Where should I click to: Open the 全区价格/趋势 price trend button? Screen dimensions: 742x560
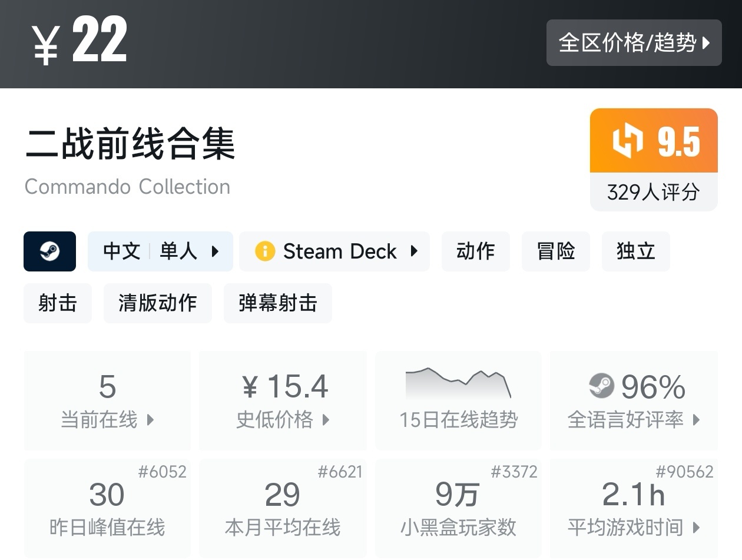coord(634,42)
